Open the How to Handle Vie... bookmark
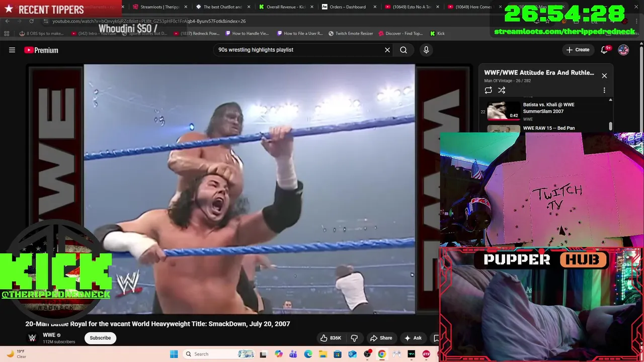This screenshot has width=644, height=362. click(247, 34)
